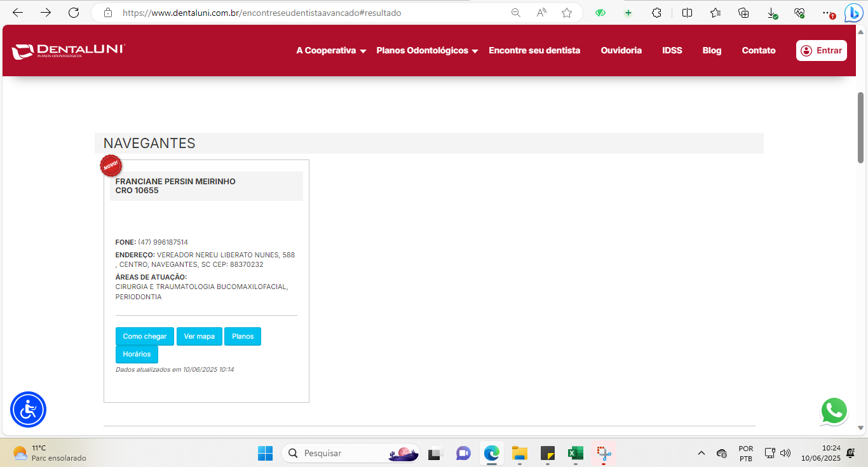View the dentist's Horários

tap(137, 354)
